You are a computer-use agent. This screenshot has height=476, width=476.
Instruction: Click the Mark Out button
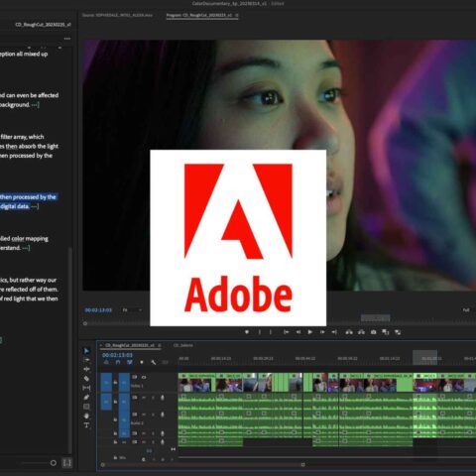click(x=271, y=332)
